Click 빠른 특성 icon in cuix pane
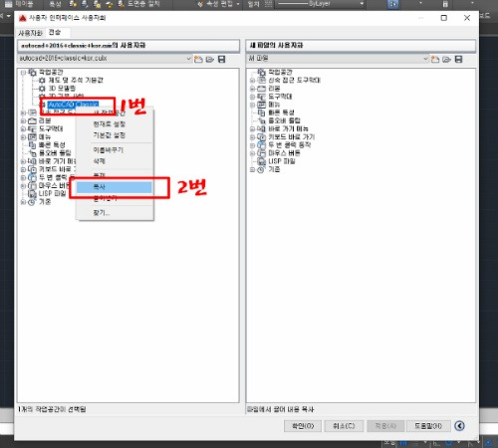Viewport: 498px width, 448px height. (x=32, y=145)
